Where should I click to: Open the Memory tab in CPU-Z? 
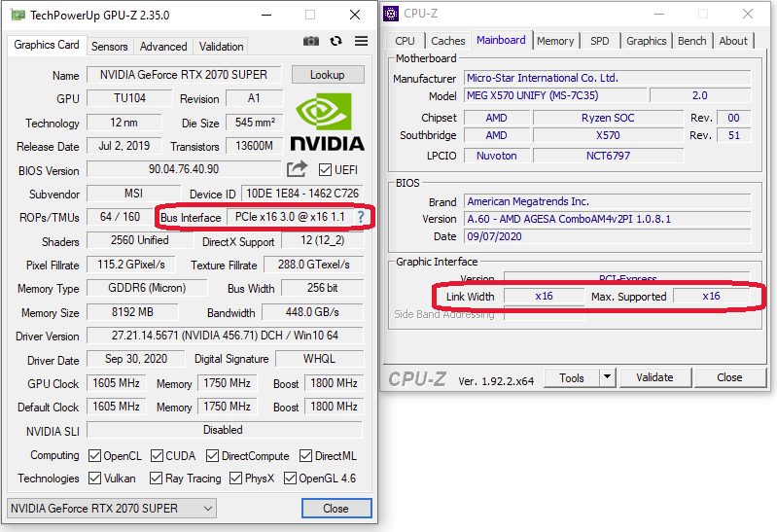[555, 41]
